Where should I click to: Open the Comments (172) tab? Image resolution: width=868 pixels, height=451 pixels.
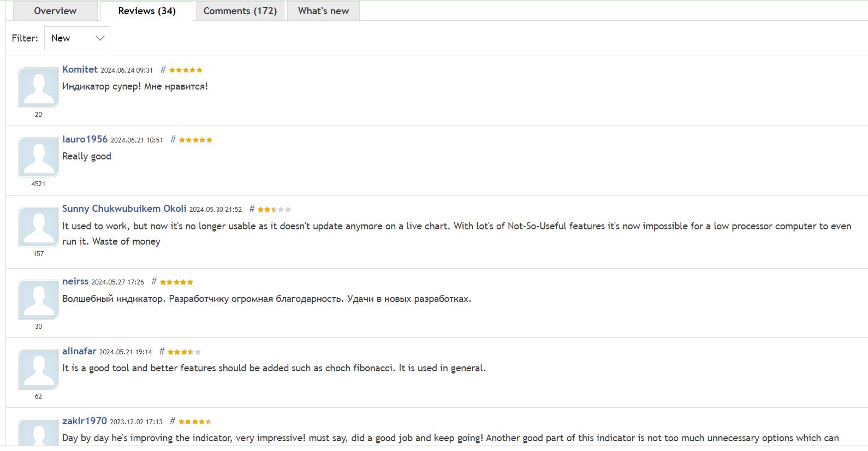pyautogui.click(x=240, y=11)
